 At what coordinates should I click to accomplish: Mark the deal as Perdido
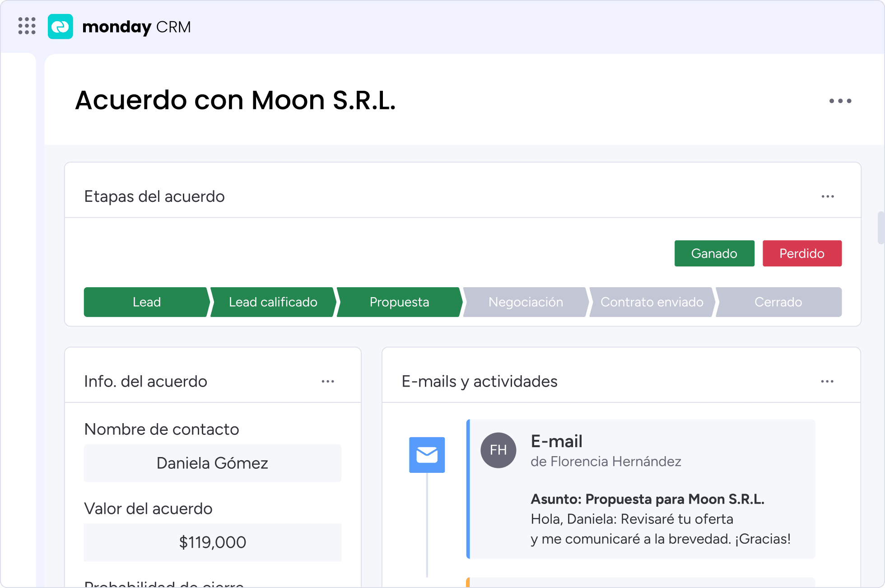(x=802, y=253)
